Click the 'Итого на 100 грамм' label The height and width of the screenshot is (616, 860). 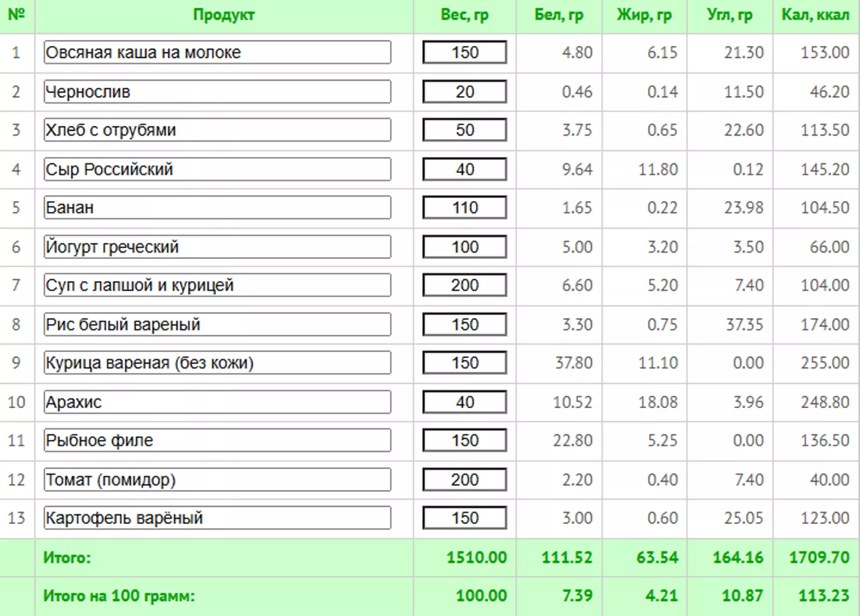(119, 596)
